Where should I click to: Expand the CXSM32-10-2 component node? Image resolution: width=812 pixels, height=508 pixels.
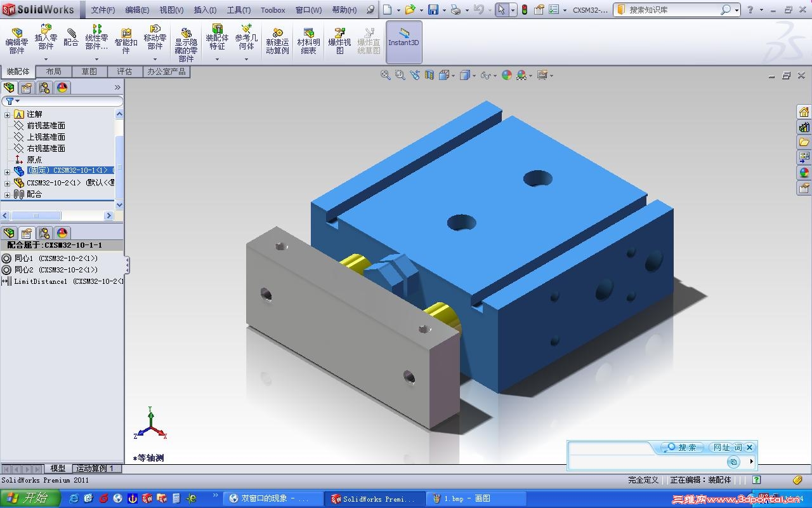point(8,183)
